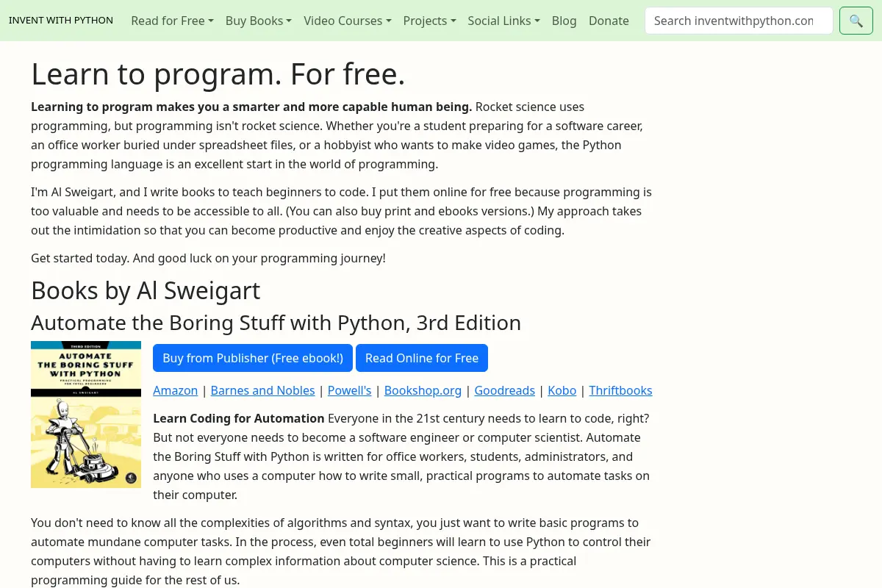882x588 pixels.
Task: Open the Thriftbooks link
Action: click(x=620, y=390)
